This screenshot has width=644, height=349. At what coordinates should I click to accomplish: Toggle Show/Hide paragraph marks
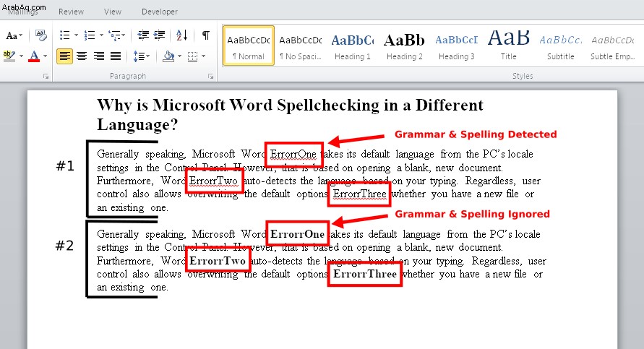206,35
